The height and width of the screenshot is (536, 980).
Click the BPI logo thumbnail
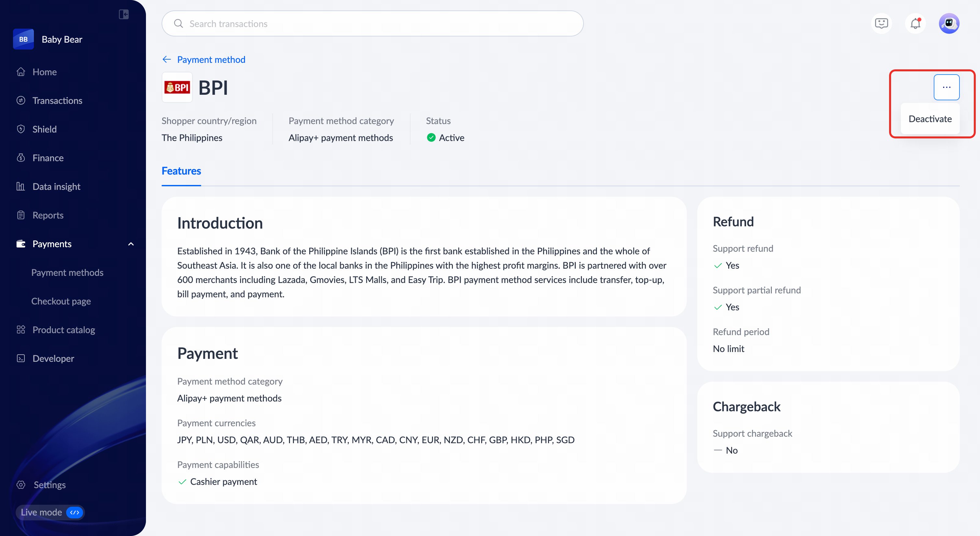tap(177, 88)
